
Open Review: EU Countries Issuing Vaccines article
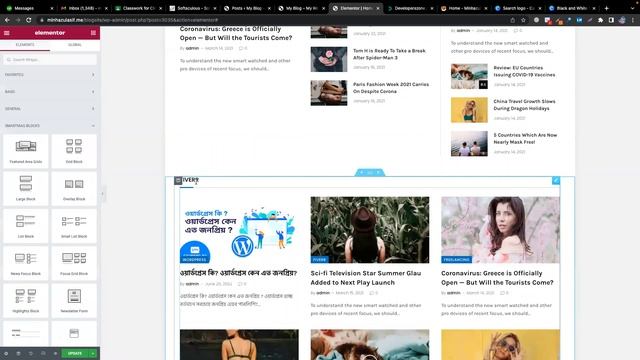pyautogui.click(x=524, y=71)
